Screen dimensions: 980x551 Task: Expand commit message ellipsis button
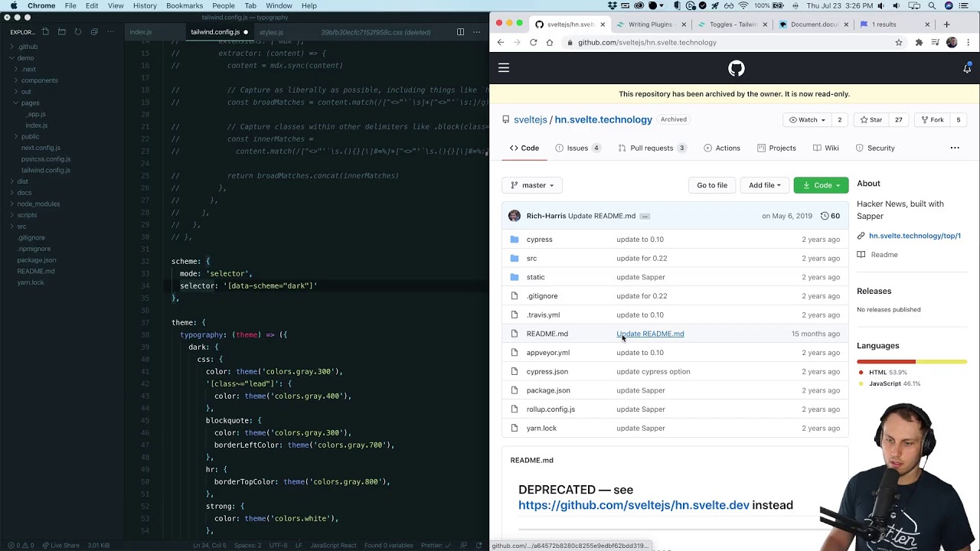coord(645,216)
